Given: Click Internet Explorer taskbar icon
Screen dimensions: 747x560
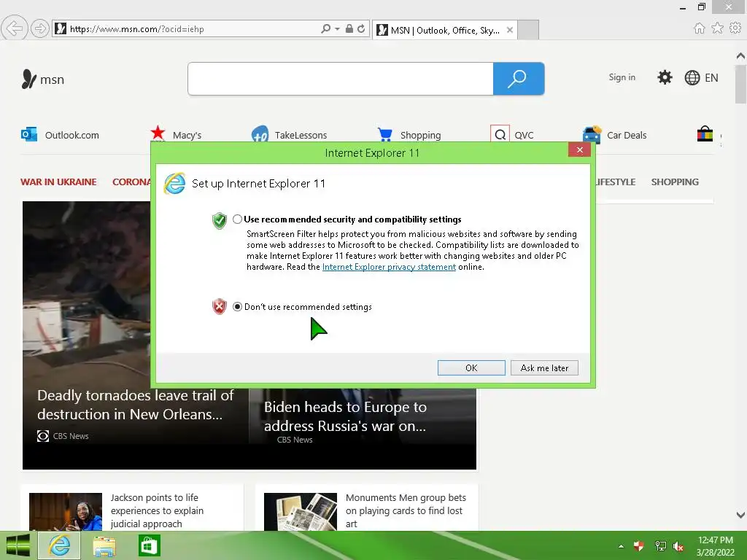Looking at the screenshot, I should coord(59,545).
